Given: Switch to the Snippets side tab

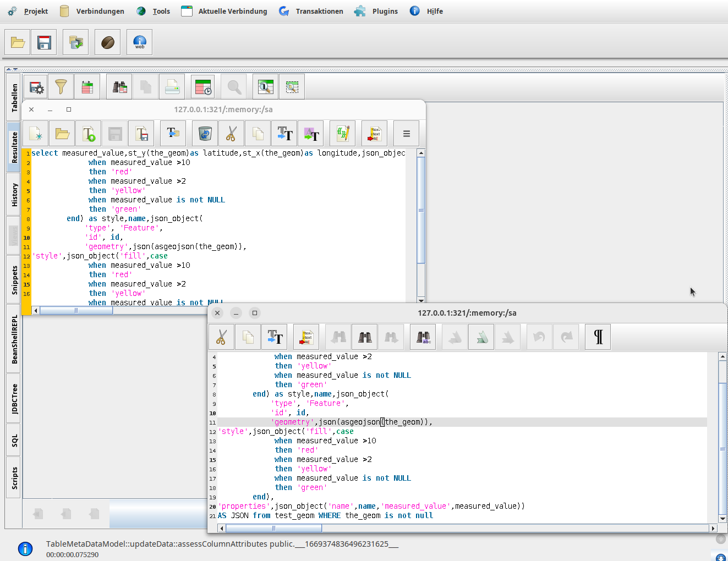Looking at the screenshot, I should pos(14,279).
